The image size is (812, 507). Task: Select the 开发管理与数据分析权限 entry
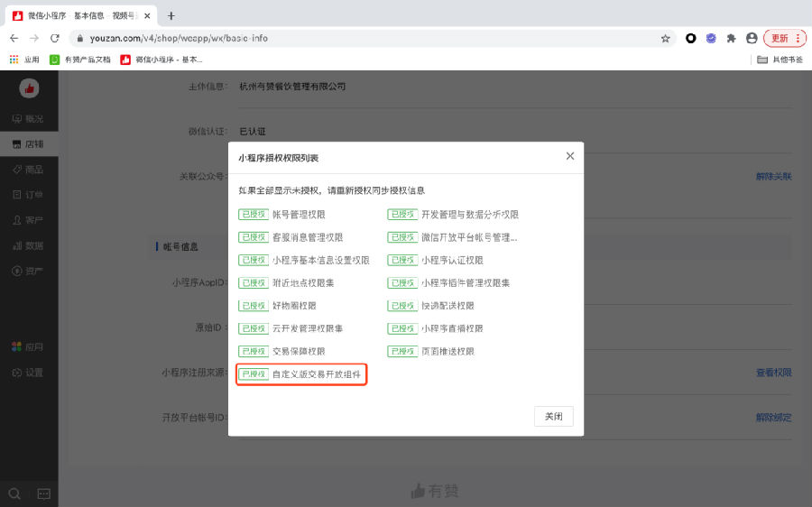[470, 215]
